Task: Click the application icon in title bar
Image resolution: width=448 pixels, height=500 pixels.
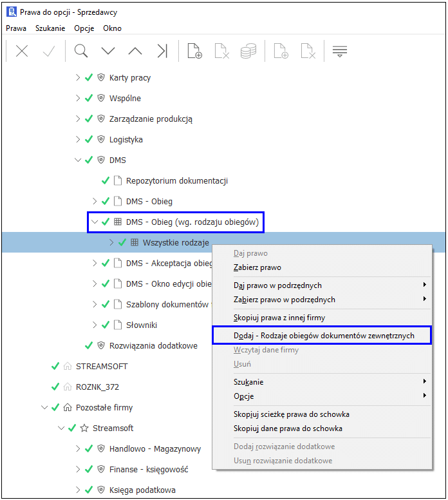Action: point(12,12)
